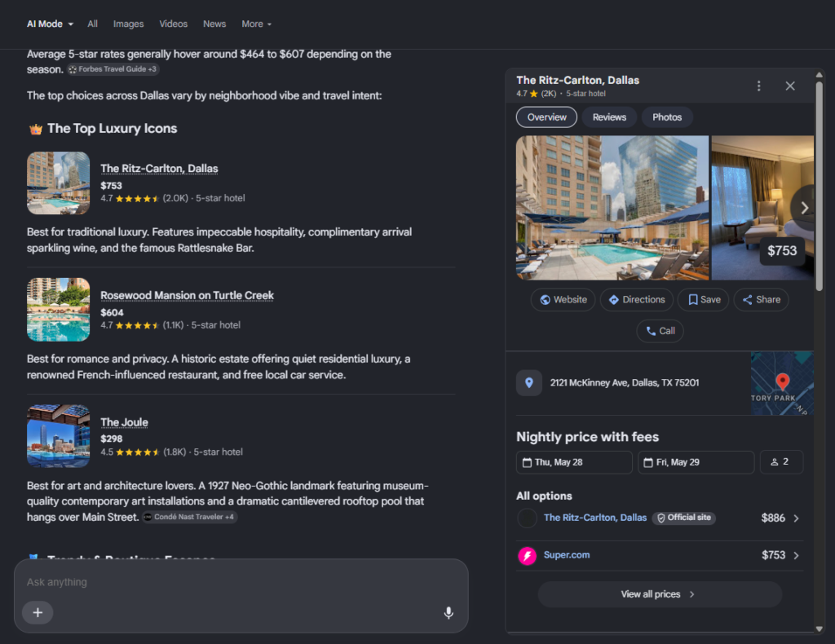Click The Joule rooftop pool thumbnail
The height and width of the screenshot is (644, 835).
pyautogui.click(x=59, y=436)
